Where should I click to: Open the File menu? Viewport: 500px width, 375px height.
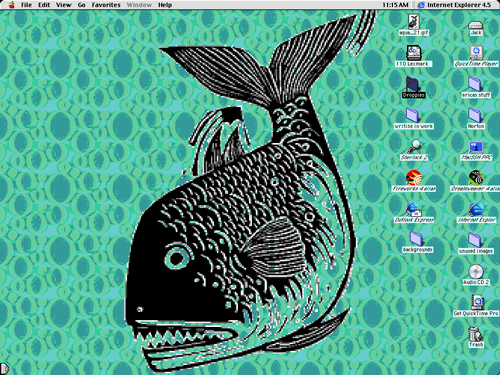pos(26,5)
